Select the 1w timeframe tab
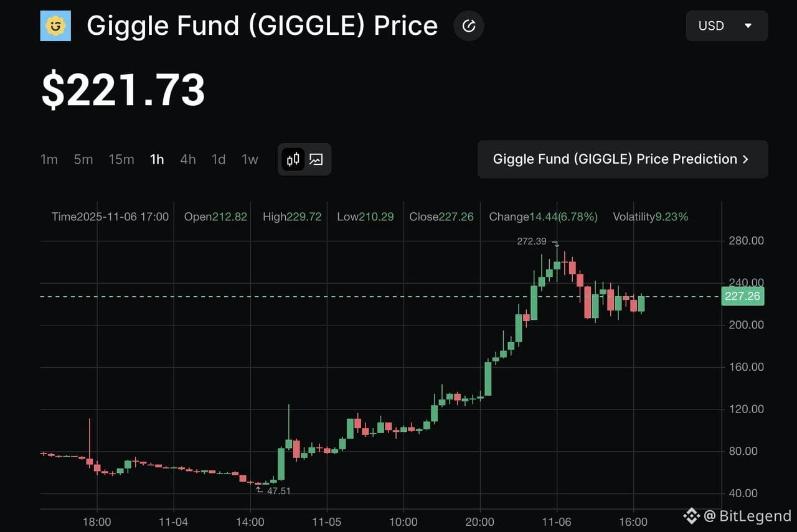Image resolution: width=797 pixels, height=532 pixels. coord(250,159)
